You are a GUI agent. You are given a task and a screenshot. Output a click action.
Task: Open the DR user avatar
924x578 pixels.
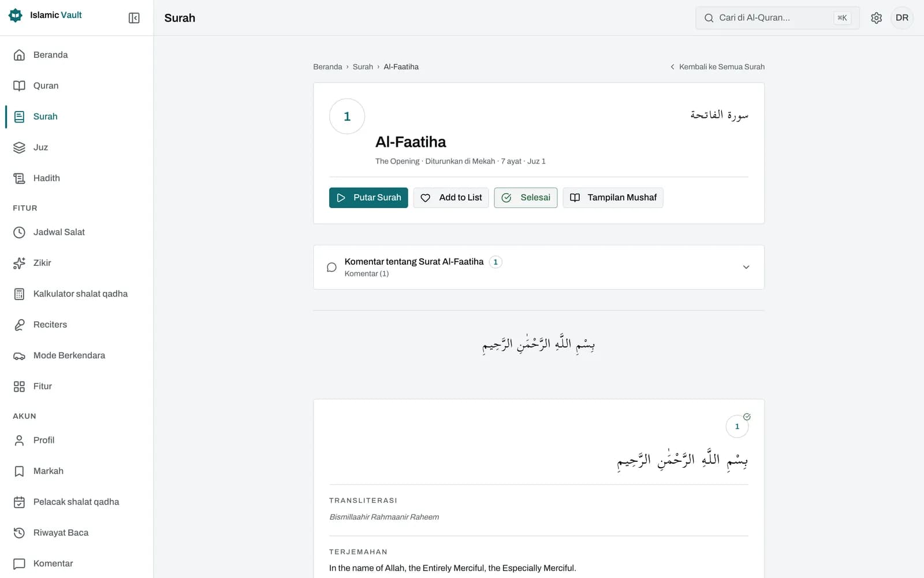coord(901,18)
